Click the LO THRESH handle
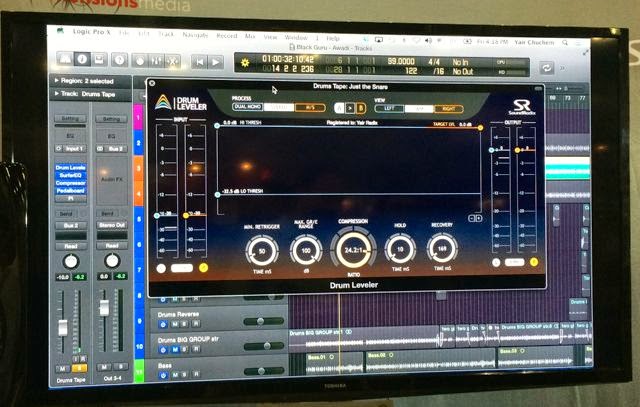640x407 pixels. [218, 194]
